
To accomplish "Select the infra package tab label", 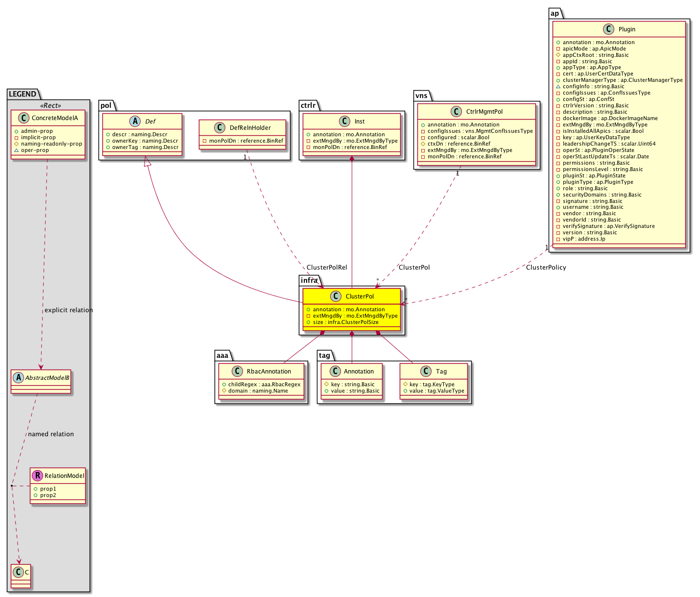I will [309, 280].
